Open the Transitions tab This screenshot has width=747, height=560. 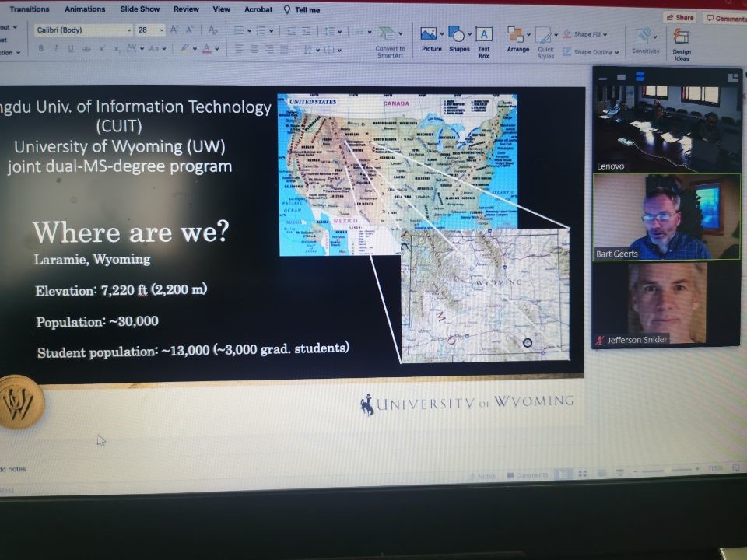tap(29, 9)
